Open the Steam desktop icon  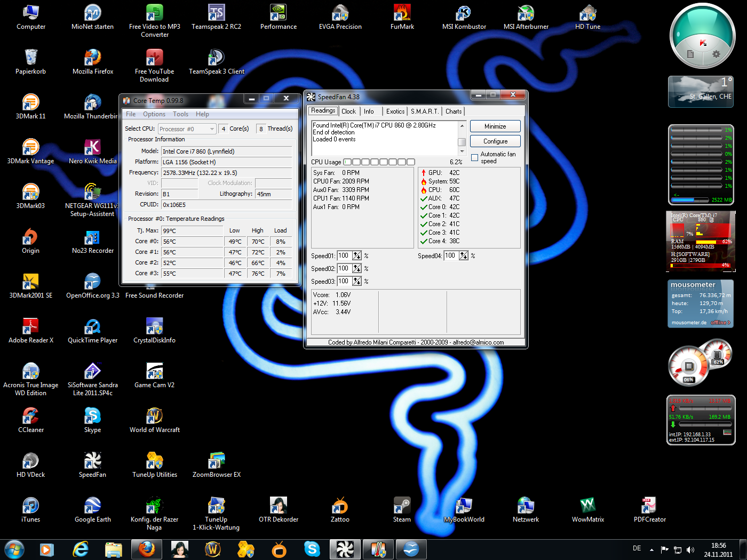coord(402,509)
